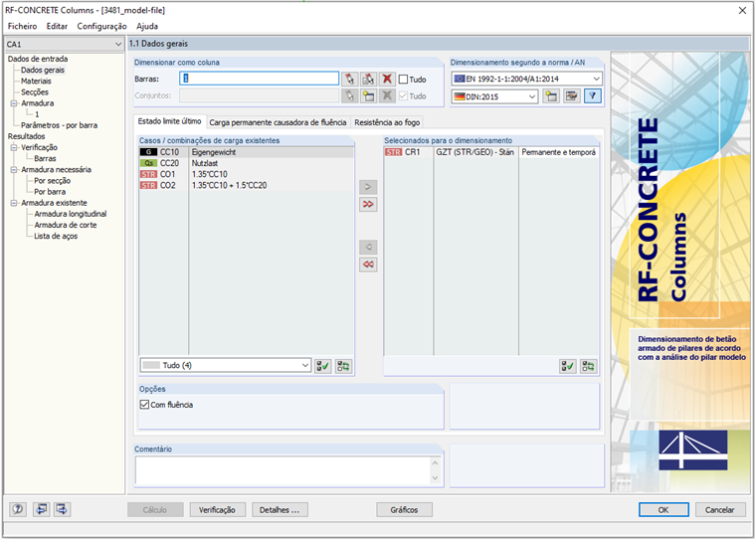Click the Detalhes ... button
Viewport: 756px width, 539px height.
pos(280,509)
